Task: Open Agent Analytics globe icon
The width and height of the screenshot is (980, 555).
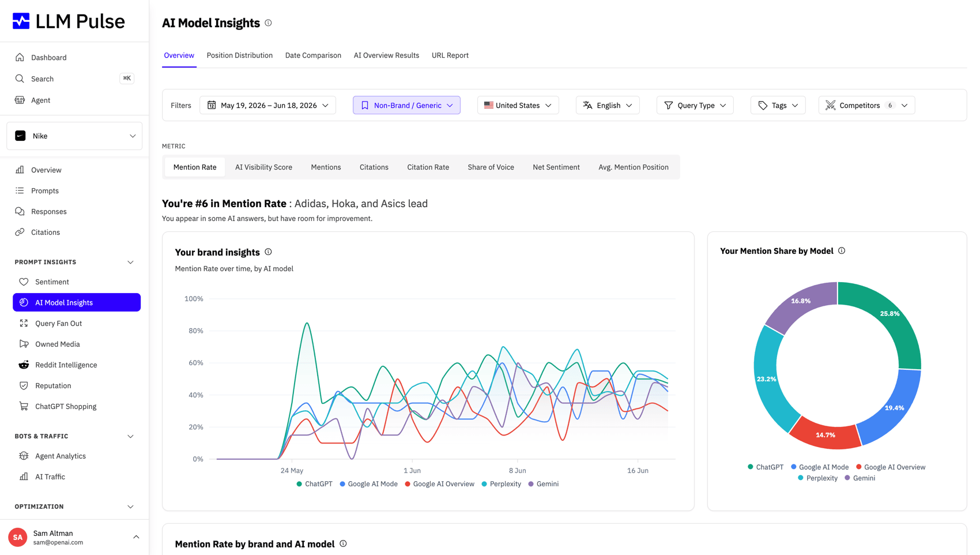Action: pyautogui.click(x=24, y=456)
